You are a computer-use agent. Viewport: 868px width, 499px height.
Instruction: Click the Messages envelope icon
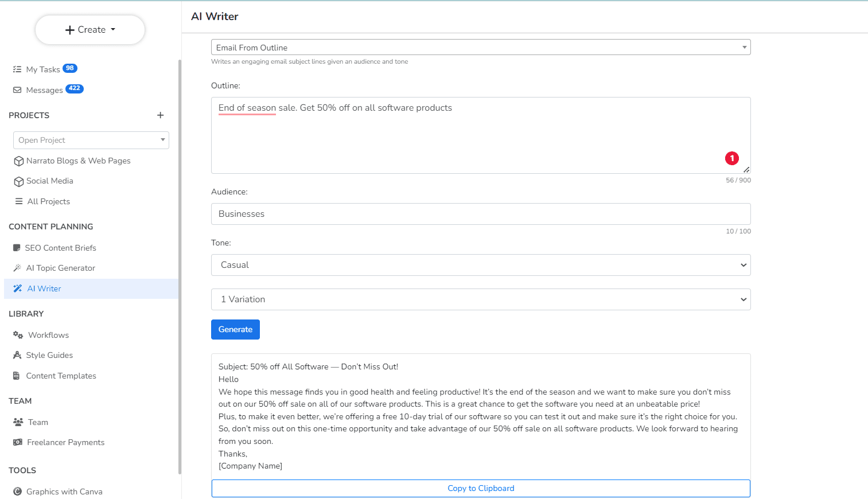[17, 90]
